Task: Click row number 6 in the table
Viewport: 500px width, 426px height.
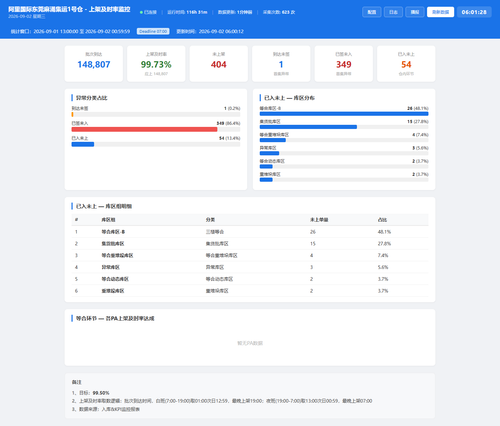Action: pyautogui.click(x=76, y=291)
